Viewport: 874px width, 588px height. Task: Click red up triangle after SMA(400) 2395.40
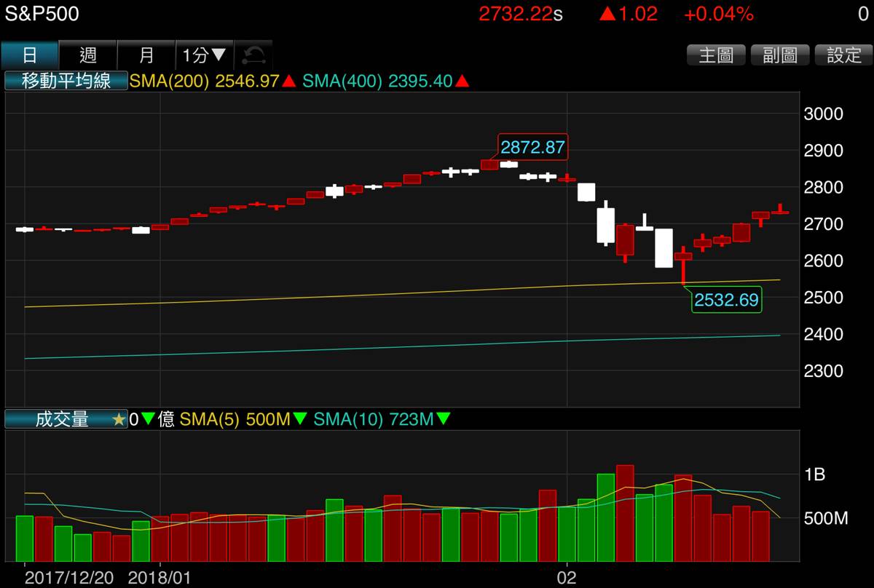(x=462, y=82)
